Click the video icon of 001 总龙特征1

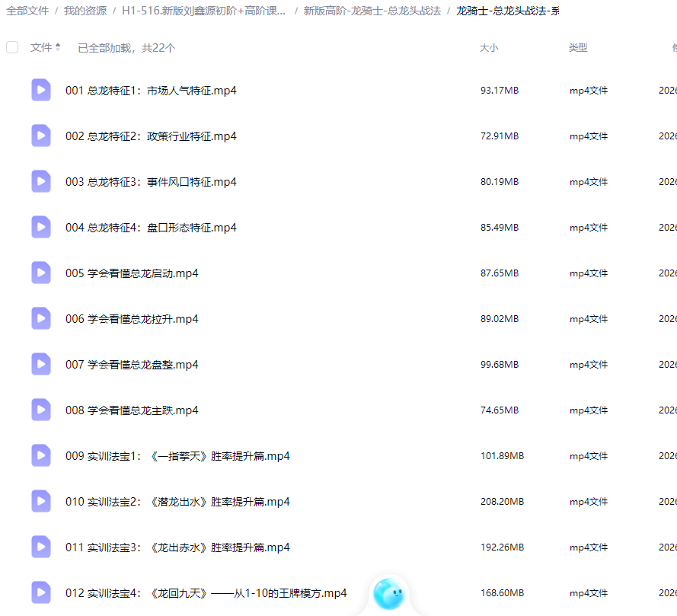41,90
